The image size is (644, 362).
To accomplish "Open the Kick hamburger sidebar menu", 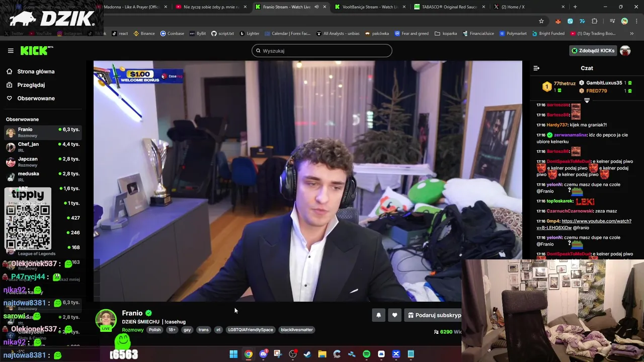I will pyautogui.click(x=11, y=51).
